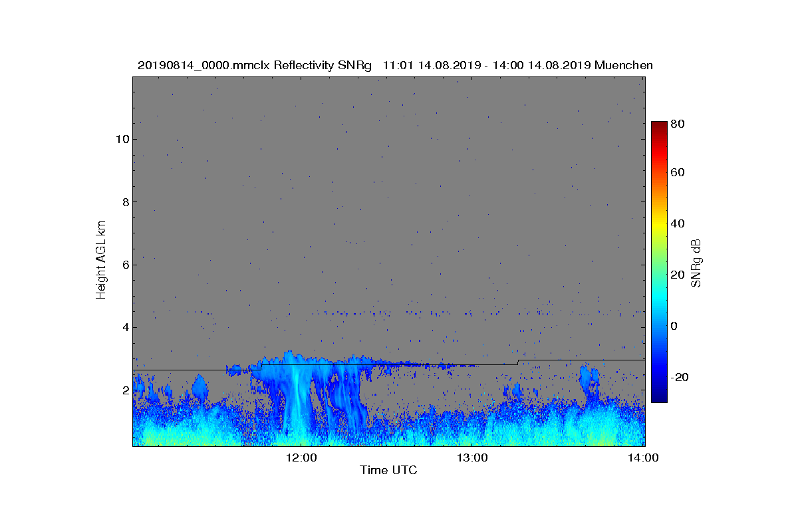Click the 14:00 time tick label
Viewport: 798px width, 532px height.
tap(644, 458)
